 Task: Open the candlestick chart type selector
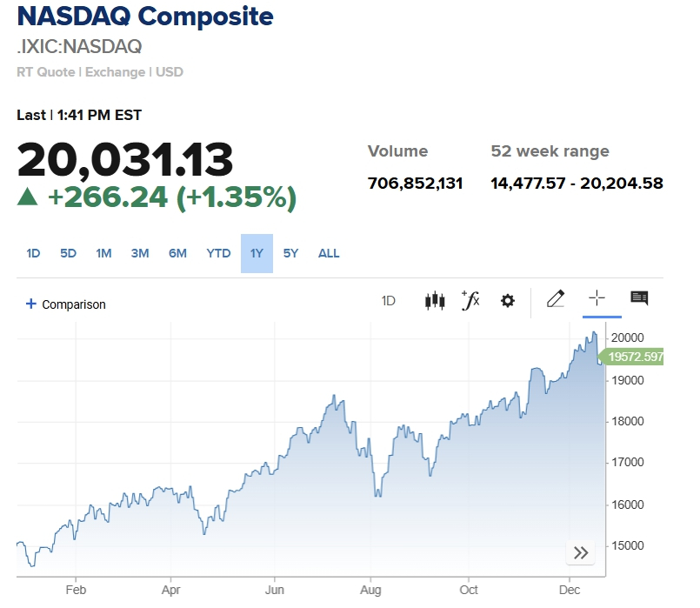[x=434, y=301]
